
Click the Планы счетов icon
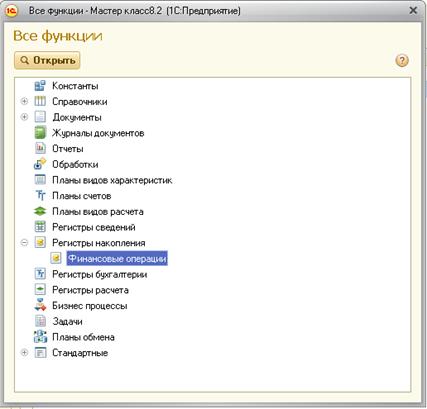point(40,196)
